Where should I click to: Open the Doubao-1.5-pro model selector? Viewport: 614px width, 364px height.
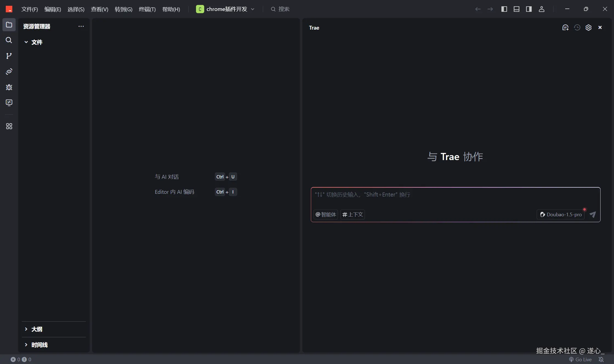[561, 215]
